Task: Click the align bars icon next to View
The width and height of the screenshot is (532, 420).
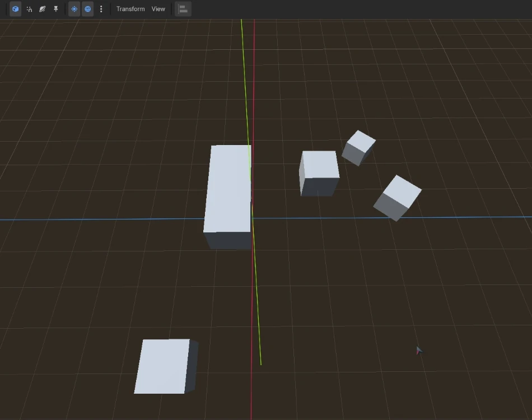Action: pyautogui.click(x=183, y=9)
